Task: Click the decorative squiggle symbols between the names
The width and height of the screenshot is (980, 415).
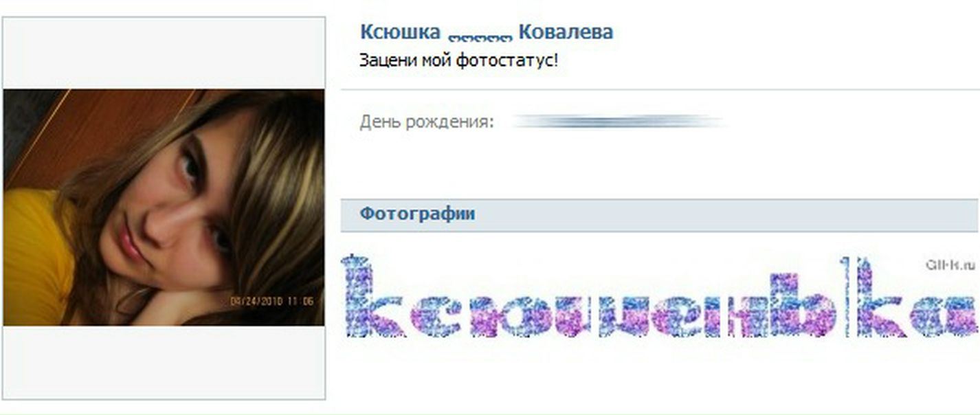Action: click(480, 36)
